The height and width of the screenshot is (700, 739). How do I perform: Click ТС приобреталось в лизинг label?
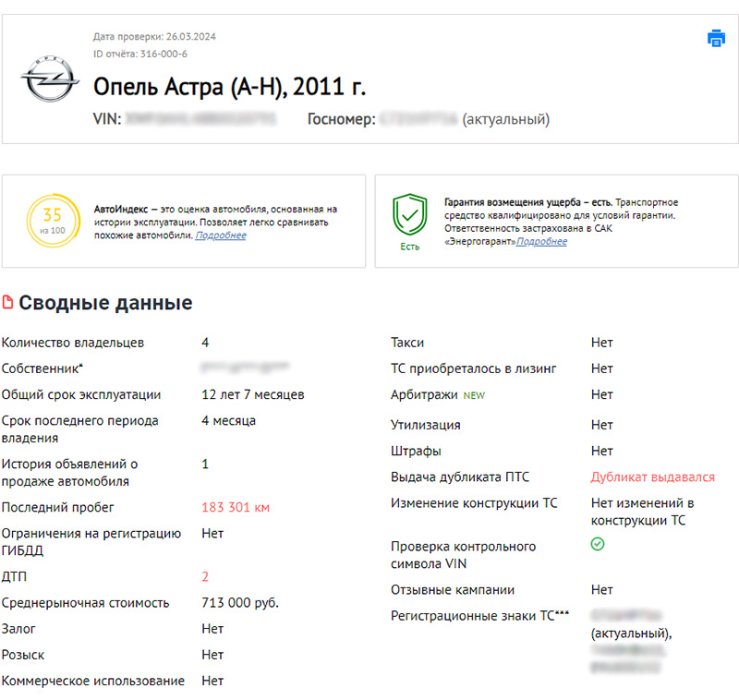point(473,368)
